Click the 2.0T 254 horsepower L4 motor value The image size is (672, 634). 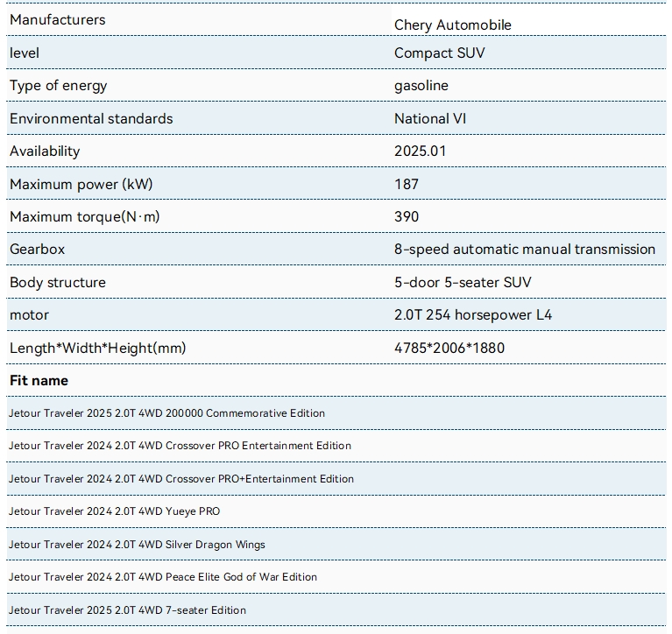coord(473,315)
